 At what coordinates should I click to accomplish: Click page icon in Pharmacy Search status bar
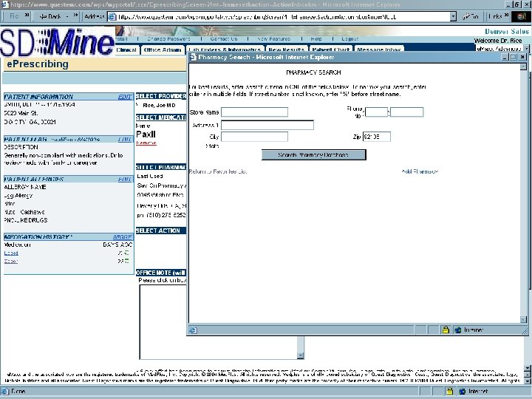click(x=193, y=330)
